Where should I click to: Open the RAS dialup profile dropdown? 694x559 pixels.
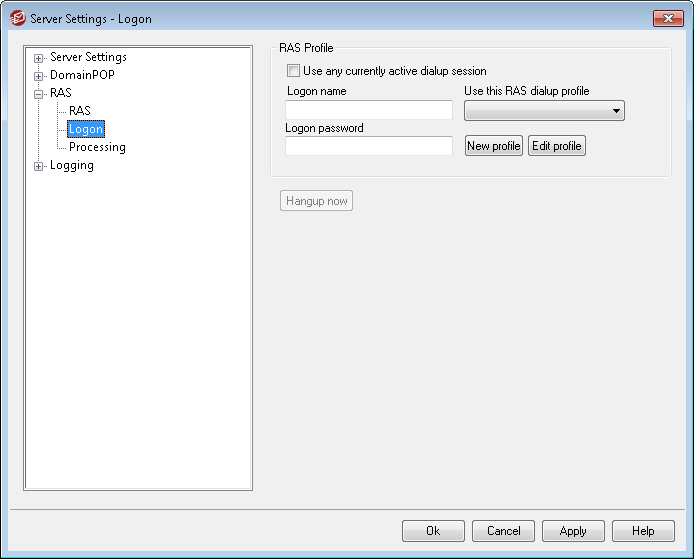click(x=544, y=111)
